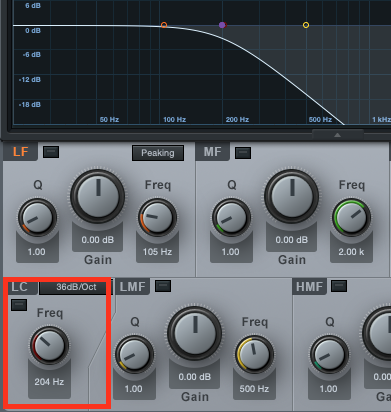Viewport: 391px width, 412px height.
Task: Click the LMF frequency value 500 Hz
Action: click(254, 389)
